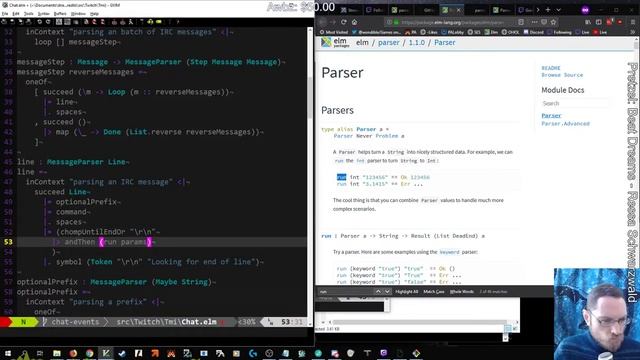Click the elm breadcrumb link
The height and width of the screenshot is (360, 640).
(x=362, y=42)
